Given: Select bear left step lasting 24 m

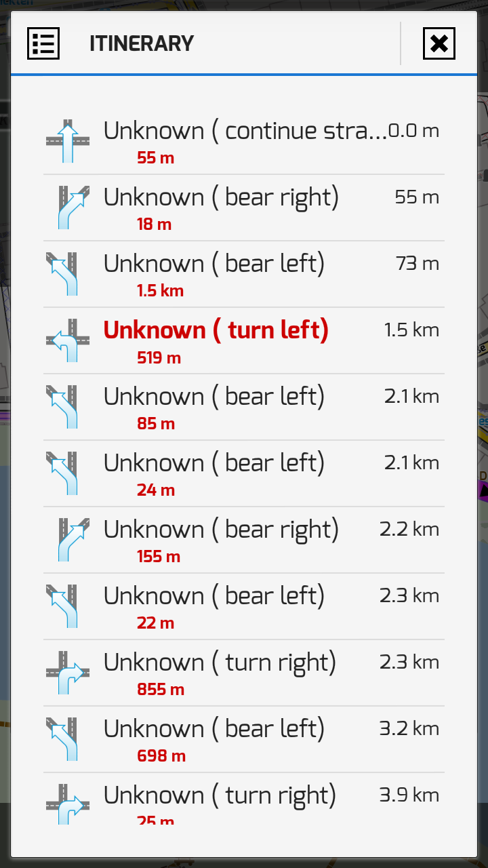Looking at the screenshot, I should pyautogui.click(x=213, y=463).
